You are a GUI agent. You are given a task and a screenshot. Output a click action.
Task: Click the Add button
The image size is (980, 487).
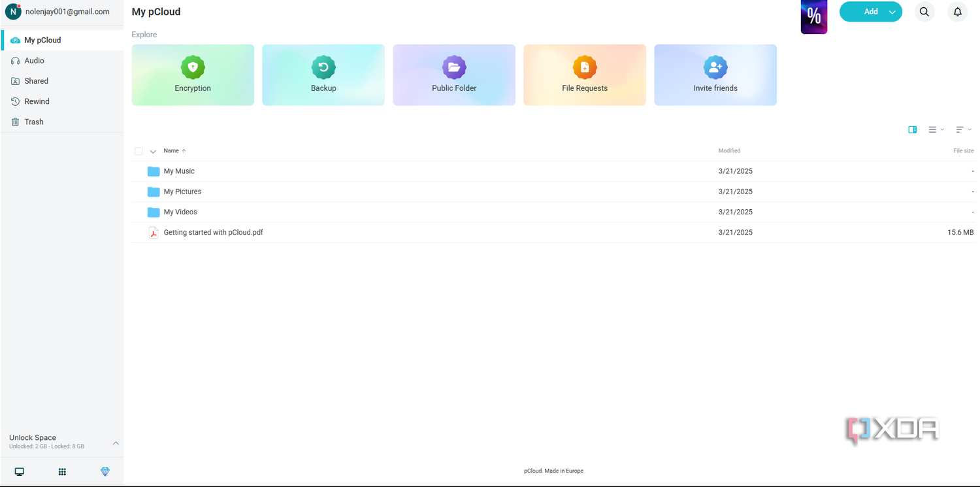coord(871,12)
